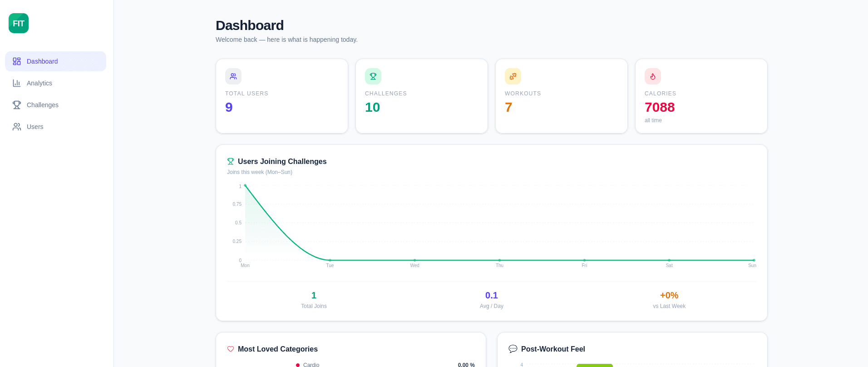Click the Avg / Day value 0.1
This screenshot has height=367, width=868.
coord(492,295)
